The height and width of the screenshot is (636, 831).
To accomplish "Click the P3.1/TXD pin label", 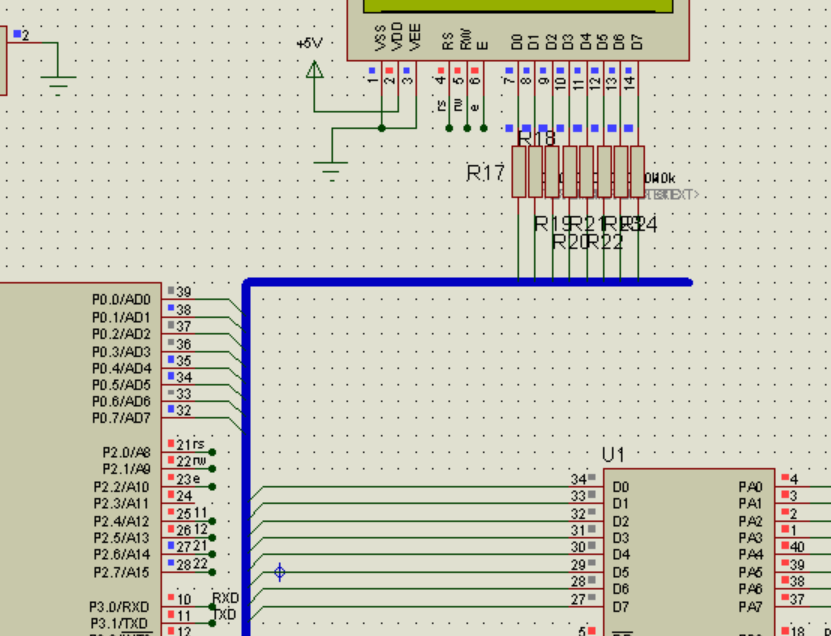I will pyautogui.click(x=119, y=623).
